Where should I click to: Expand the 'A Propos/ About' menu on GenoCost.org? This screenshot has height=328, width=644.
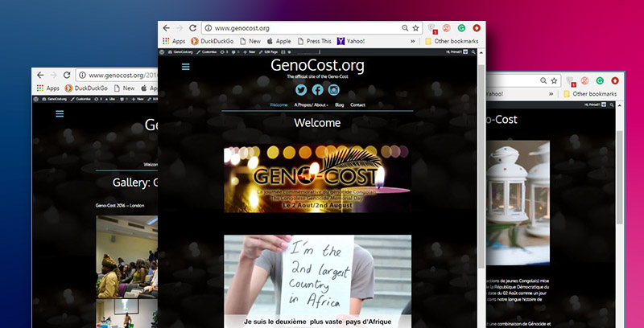pyautogui.click(x=311, y=105)
